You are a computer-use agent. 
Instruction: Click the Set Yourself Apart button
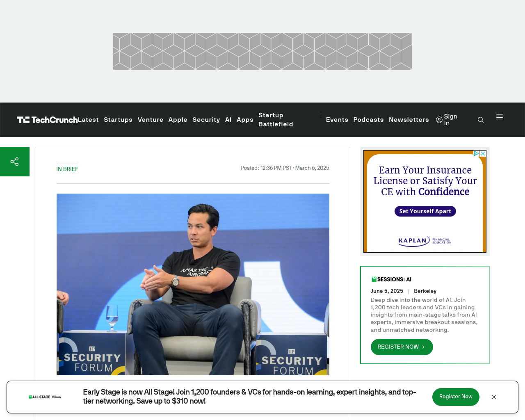(x=425, y=211)
